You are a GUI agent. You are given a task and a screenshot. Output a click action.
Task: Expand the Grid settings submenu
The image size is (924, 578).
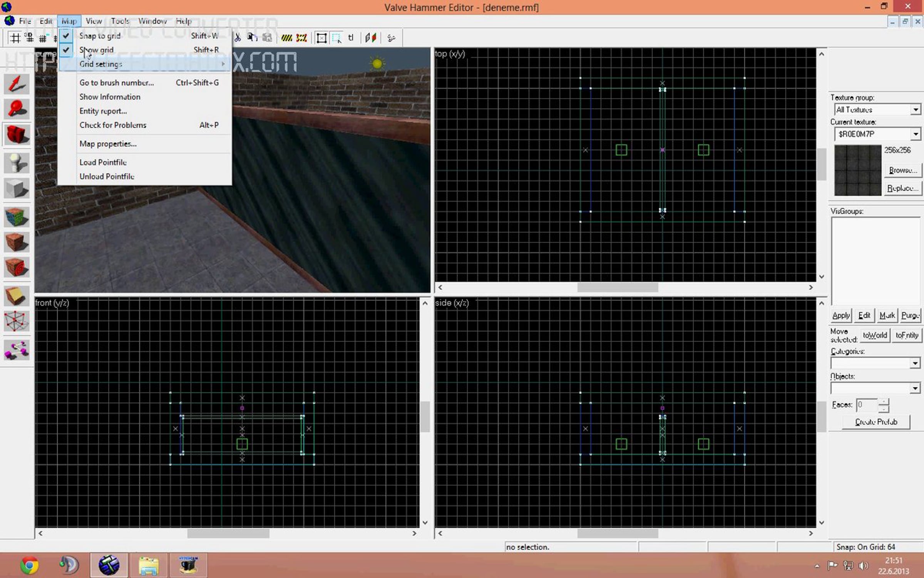pyautogui.click(x=145, y=64)
